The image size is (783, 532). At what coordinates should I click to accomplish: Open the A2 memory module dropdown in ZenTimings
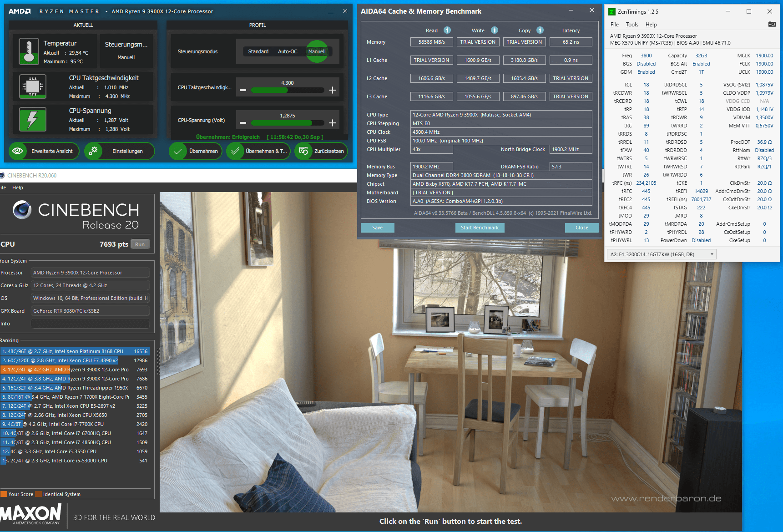coord(662,254)
